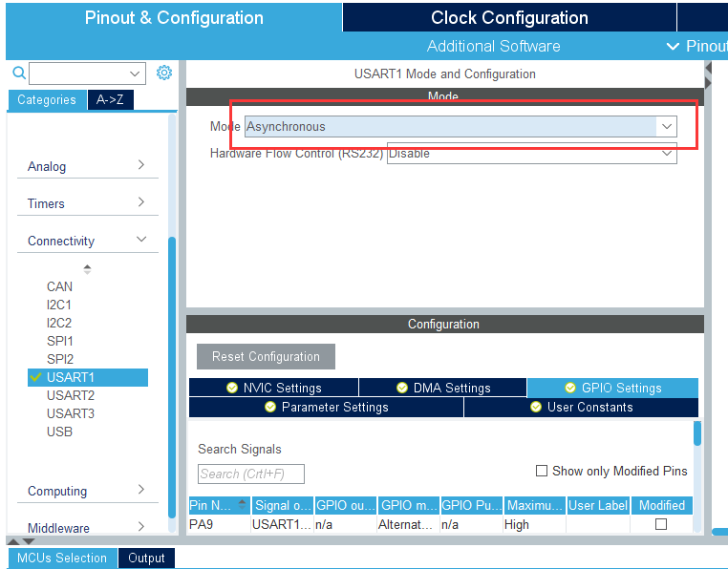Toggle Show only Modified Pins checkbox
Screen dimensions: 728x569
(x=542, y=471)
